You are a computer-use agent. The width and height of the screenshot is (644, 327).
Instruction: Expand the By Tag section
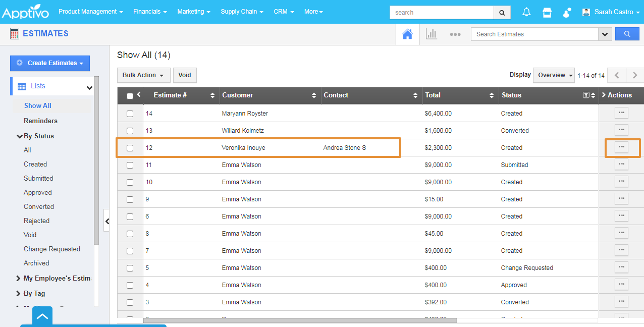(x=34, y=293)
